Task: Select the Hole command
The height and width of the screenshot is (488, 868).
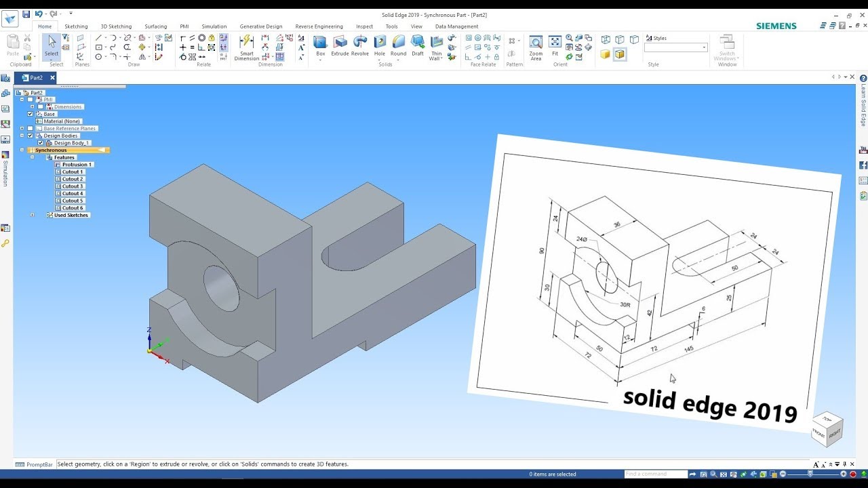Action: pyautogui.click(x=380, y=45)
